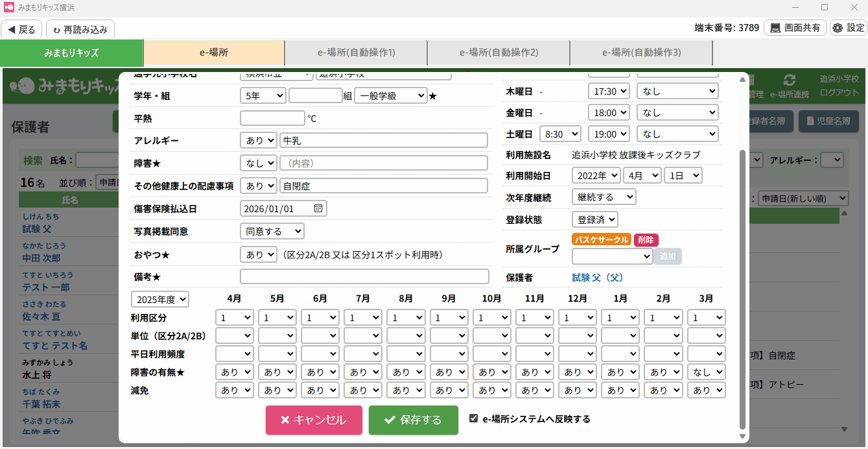Switch to e-場所(自動操作1) tab
Image resolution: width=868 pixels, height=449 pixels.
pyautogui.click(x=356, y=53)
